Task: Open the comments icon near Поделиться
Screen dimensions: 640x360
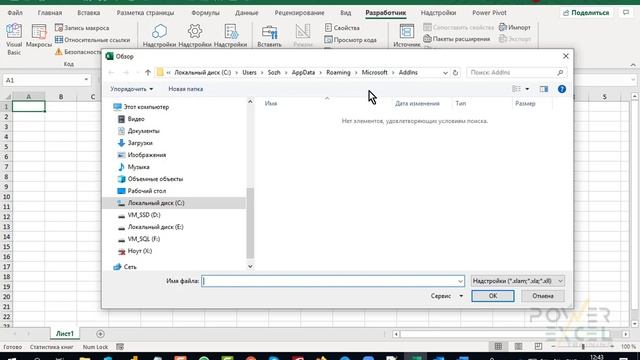Action: 626,13
